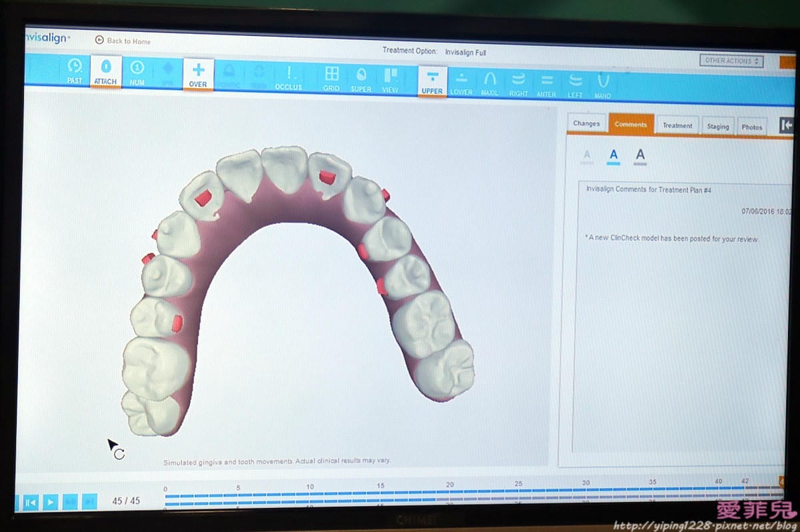800x532 pixels.
Task: Select the LOWER arch view
Action: 461,83
